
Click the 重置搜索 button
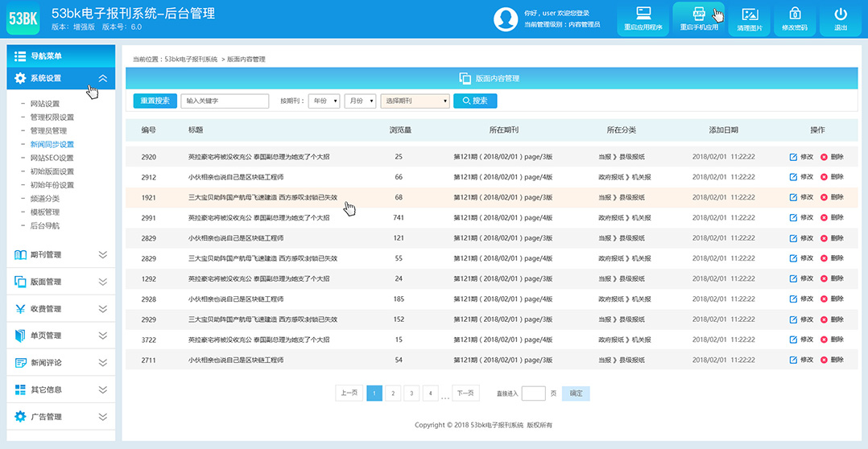(155, 101)
